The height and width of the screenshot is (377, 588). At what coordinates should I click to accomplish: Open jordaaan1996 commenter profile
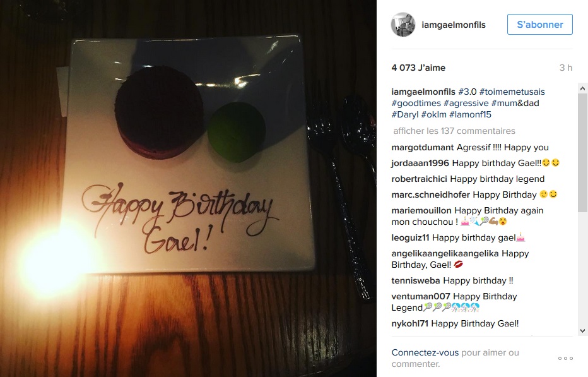[x=420, y=164]
